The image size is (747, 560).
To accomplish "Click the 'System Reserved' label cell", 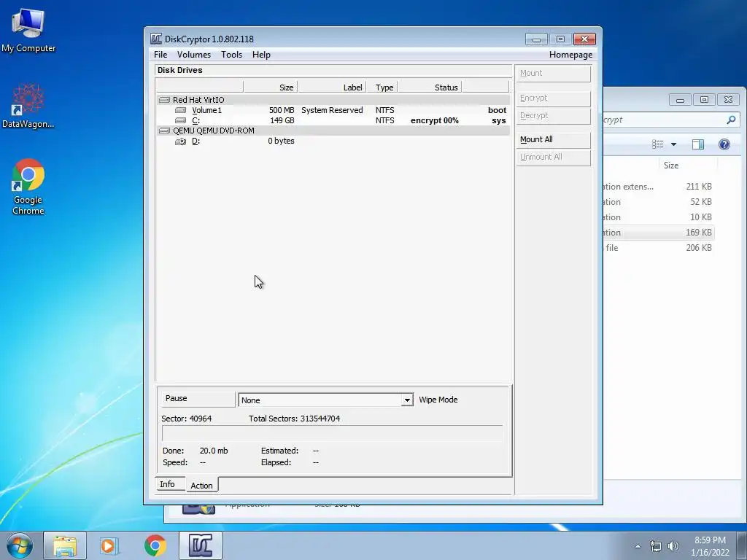I will (332, 110).
